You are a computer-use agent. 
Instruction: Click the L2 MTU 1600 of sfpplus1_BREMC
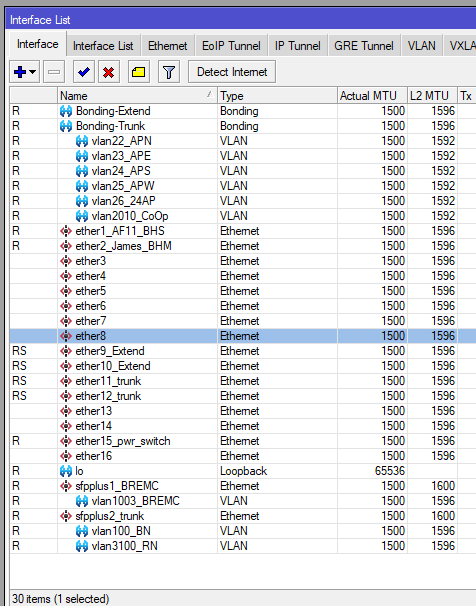pos(443,486)
